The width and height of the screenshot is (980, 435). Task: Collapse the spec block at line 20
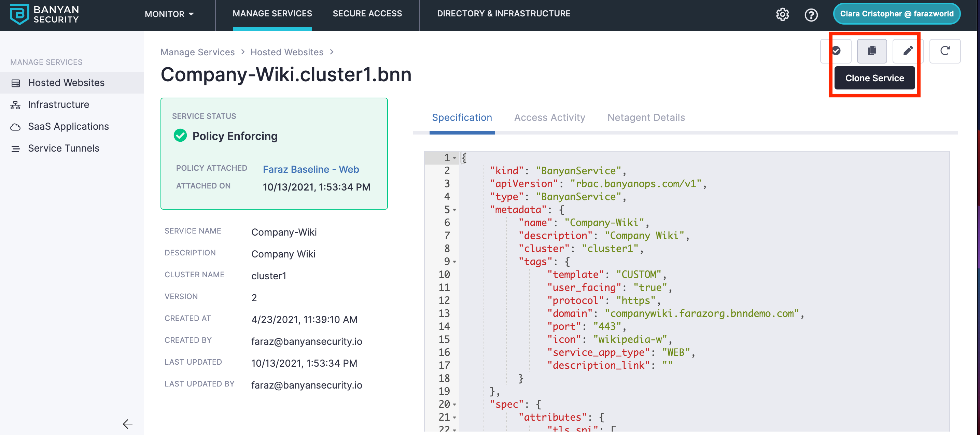(454, 405)
